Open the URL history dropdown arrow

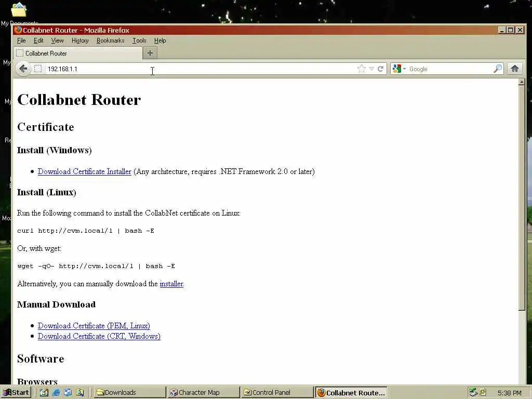tap(371, 69)
